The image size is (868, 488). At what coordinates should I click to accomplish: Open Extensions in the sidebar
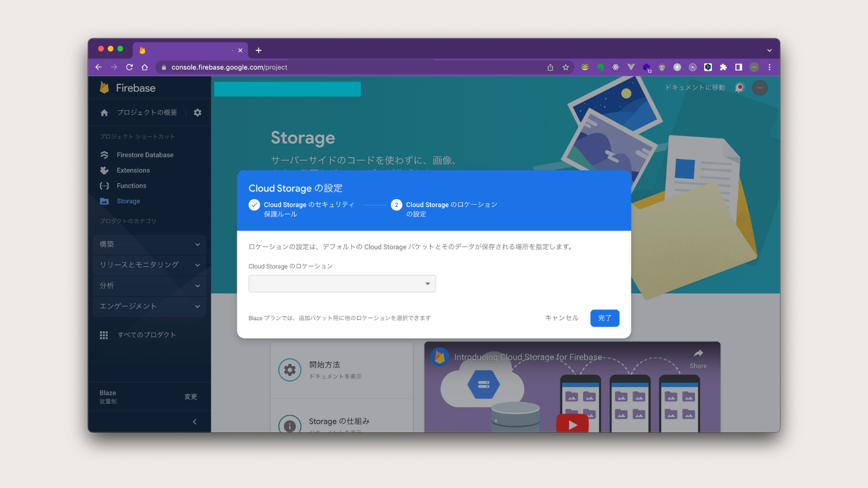coord(133,170)
